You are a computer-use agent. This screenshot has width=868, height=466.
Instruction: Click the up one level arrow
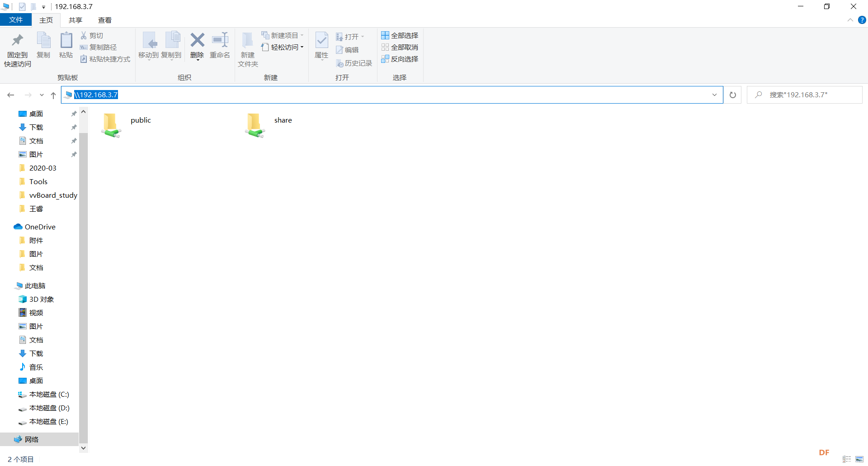pos(53,95)
